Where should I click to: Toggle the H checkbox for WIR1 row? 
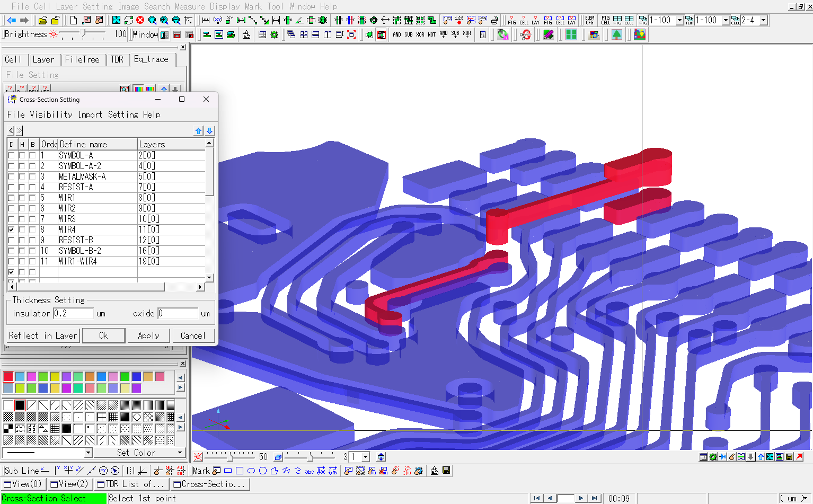pyautogui.click(x=22, y=198)
